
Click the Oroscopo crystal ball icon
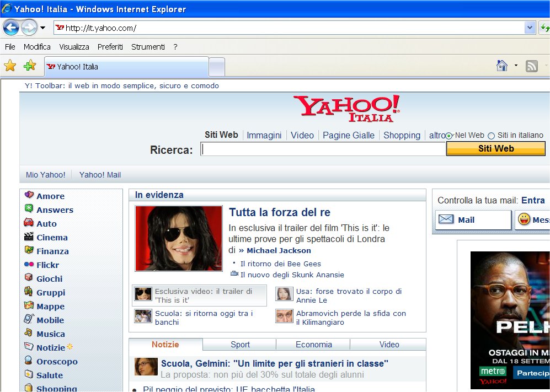(29, 360)
